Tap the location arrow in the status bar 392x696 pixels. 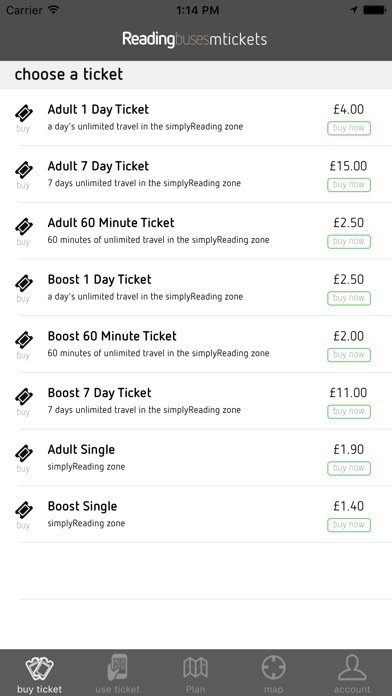point(354,10)
